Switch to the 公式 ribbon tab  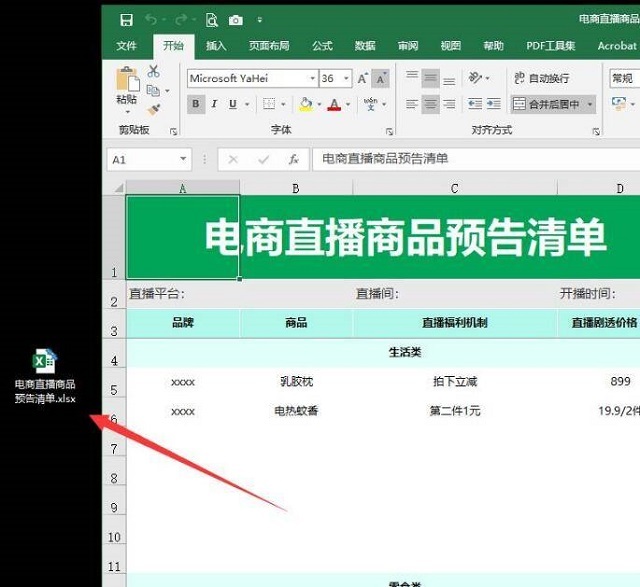coord(322,45)
